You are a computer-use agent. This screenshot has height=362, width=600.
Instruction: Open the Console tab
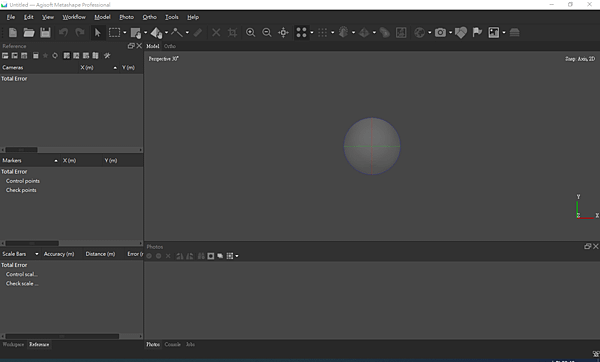[173, 344]
